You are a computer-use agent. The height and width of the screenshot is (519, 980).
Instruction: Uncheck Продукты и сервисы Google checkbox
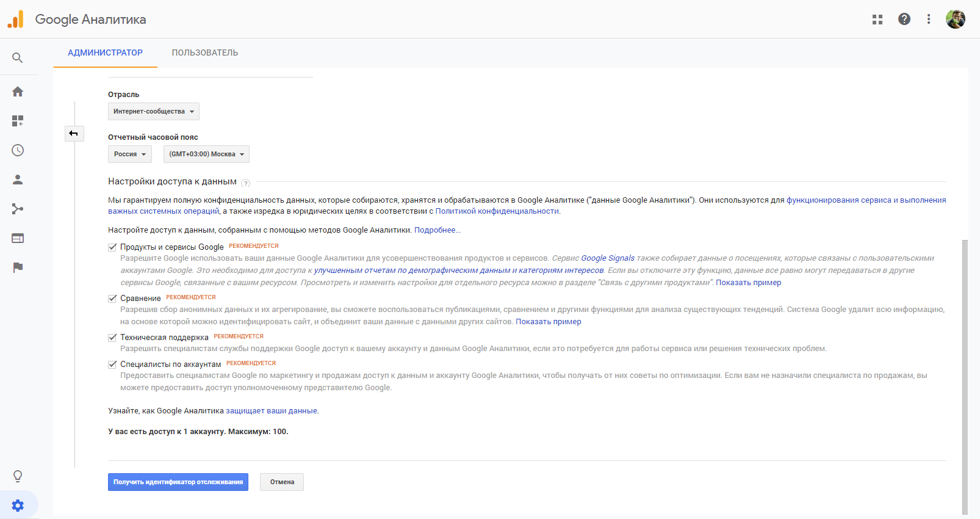tap(112, 247)
